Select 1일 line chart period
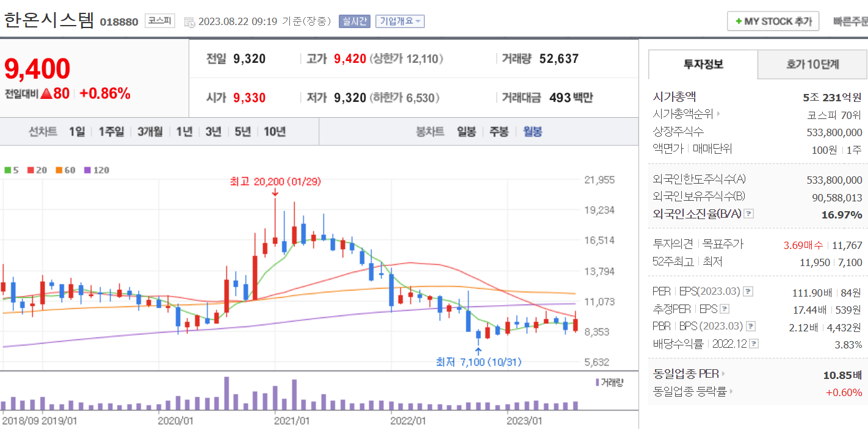 [x=77, y=132]
